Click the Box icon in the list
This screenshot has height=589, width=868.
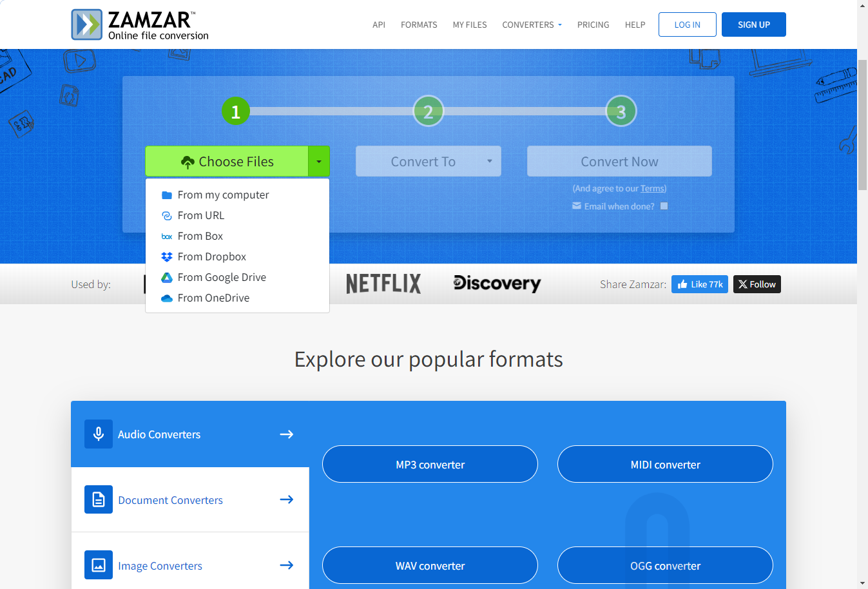167,237
